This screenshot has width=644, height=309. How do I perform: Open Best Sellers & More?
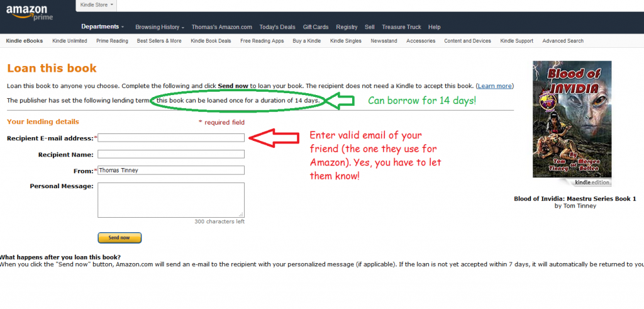pos(159,41)
